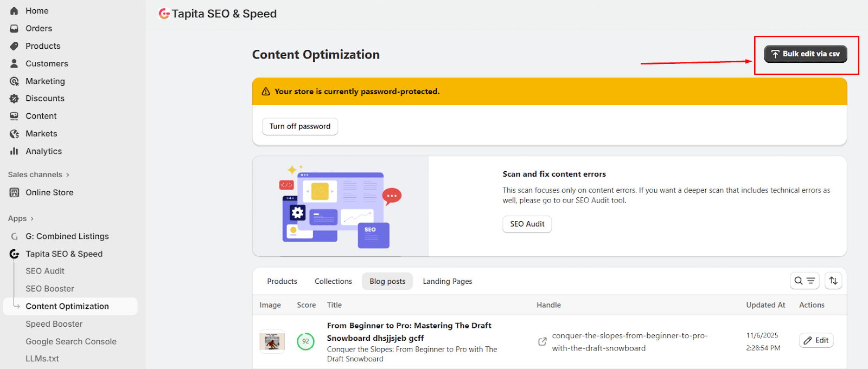Open blog handle external link icon
The image size is (868, 369).
[x=542, y=341]
